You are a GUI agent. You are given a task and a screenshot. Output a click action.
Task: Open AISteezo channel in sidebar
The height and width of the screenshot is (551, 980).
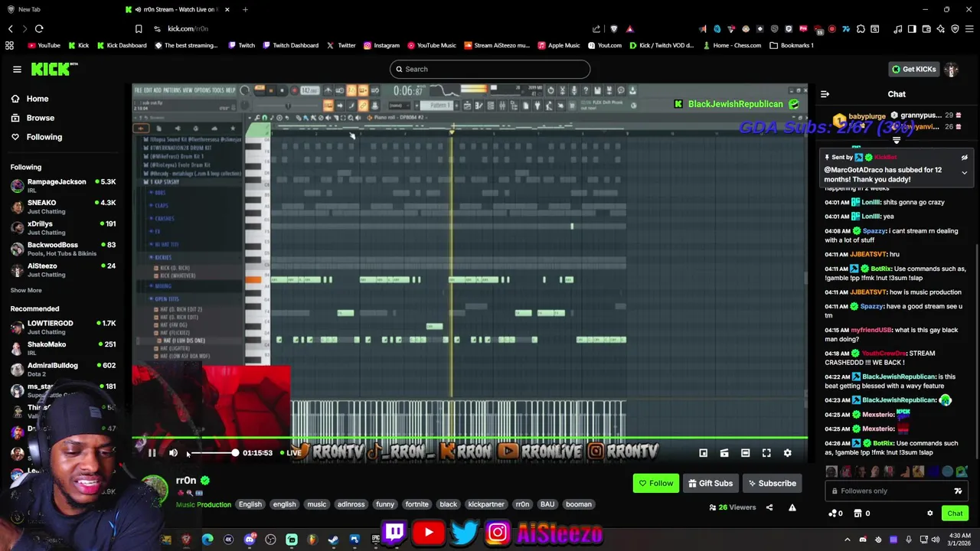(x=63, y=269)
